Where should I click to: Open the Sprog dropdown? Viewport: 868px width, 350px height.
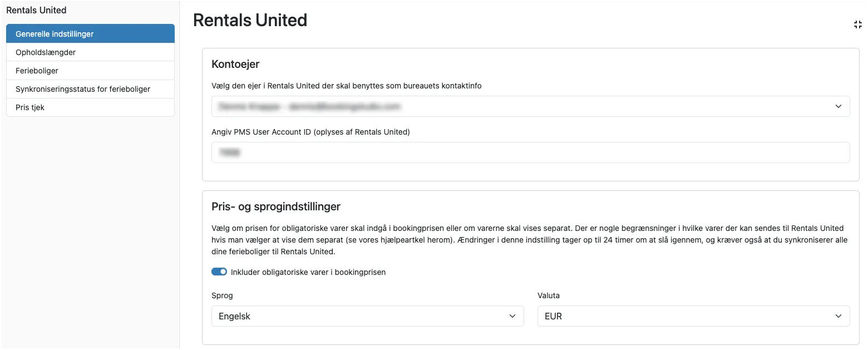click(367, 316)
